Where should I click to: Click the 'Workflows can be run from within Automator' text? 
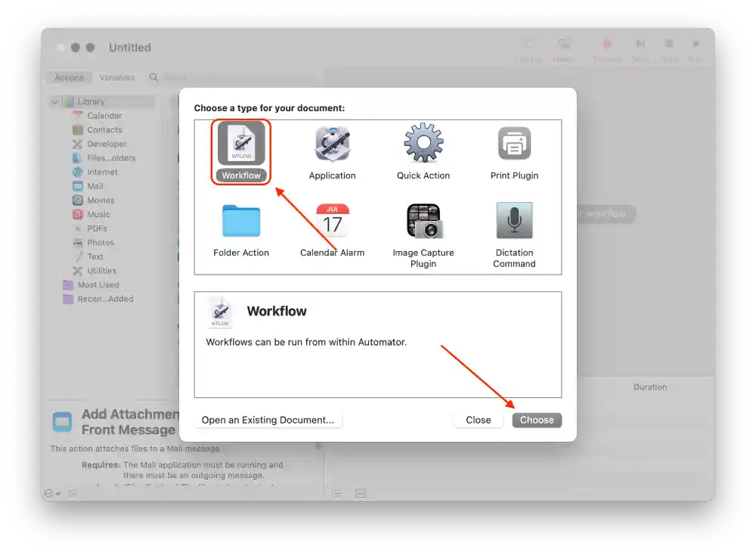click(306, 342)
